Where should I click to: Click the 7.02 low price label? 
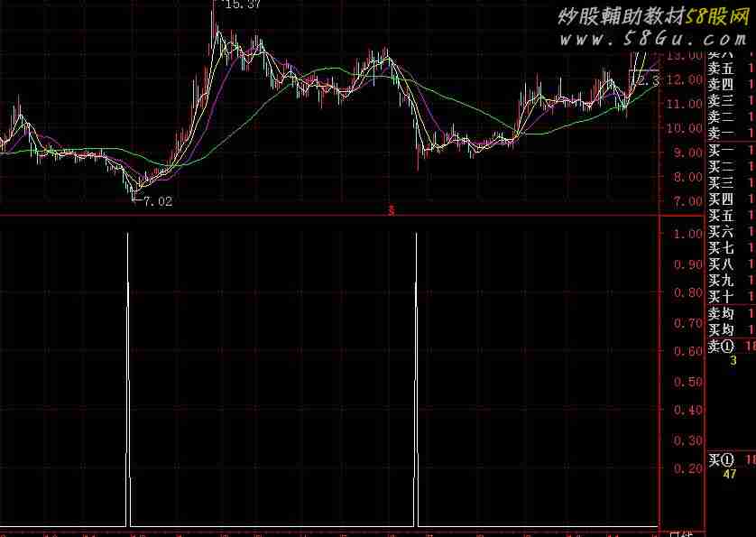[157, 201]
